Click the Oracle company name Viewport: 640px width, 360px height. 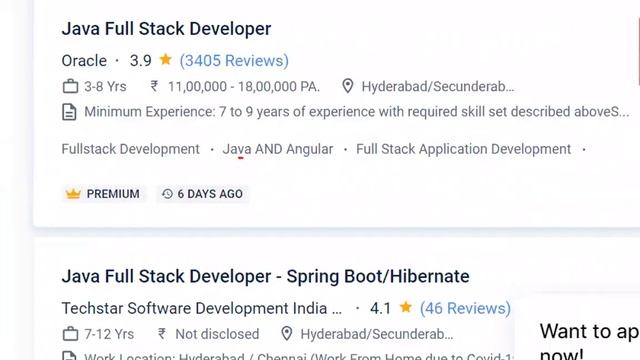coord(84,61)
